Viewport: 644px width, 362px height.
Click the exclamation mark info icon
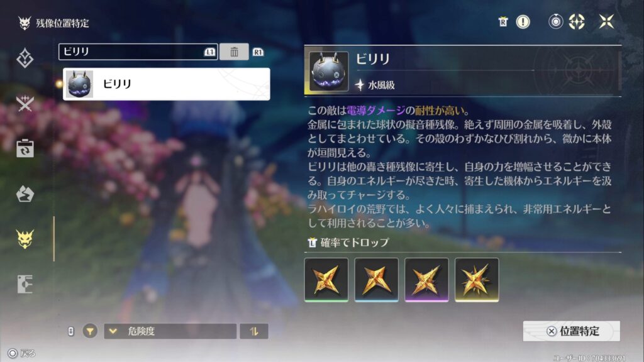[523, 22]
